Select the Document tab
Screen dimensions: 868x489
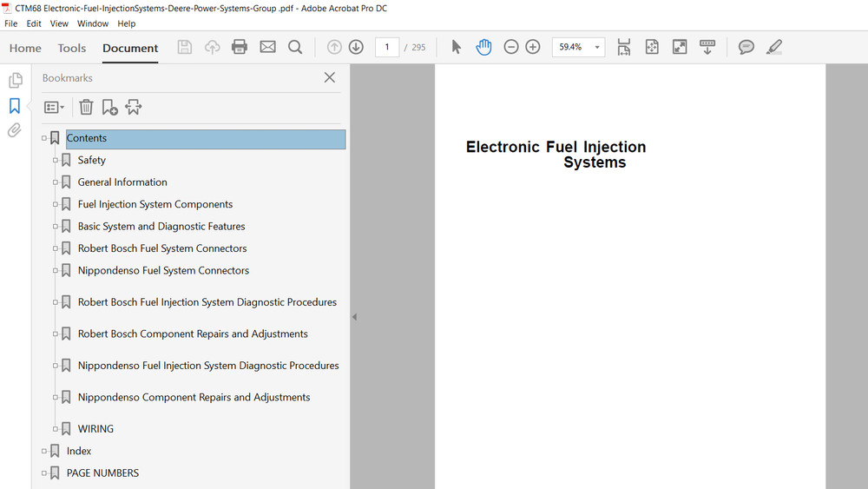click(130, 48)
